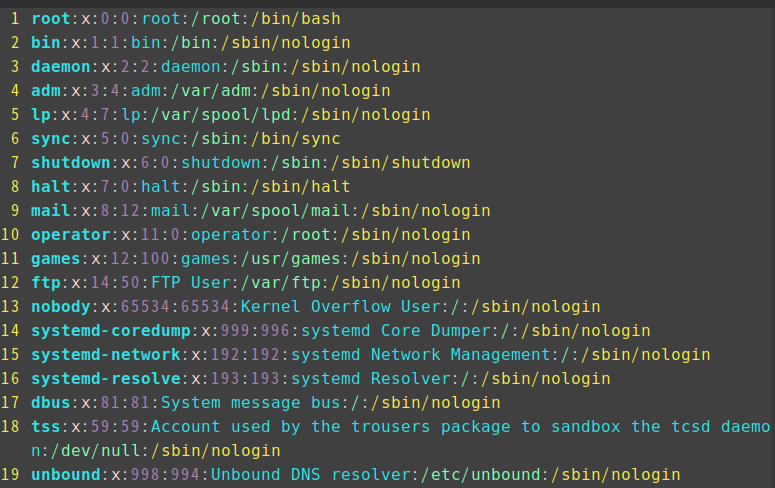The width and height of the screenshot is (775, 488).
Task: Click /var/spool/lpd directory in lp entry
Action: tap(221, 115)
